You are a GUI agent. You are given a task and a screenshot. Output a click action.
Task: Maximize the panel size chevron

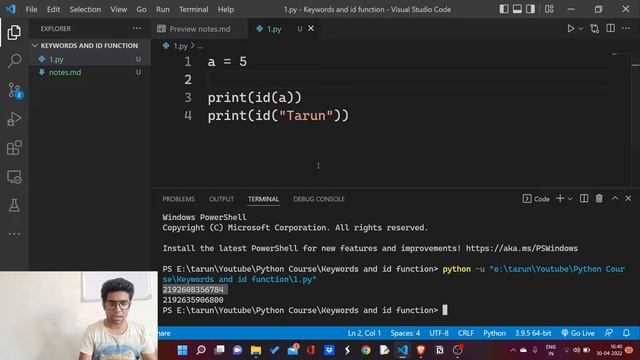tap(615, 198)
